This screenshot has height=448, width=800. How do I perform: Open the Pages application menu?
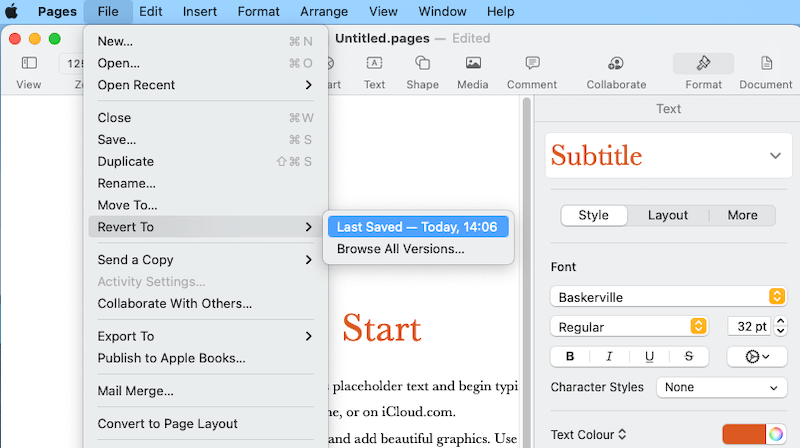pyautogui.click(x=57, y=11)
